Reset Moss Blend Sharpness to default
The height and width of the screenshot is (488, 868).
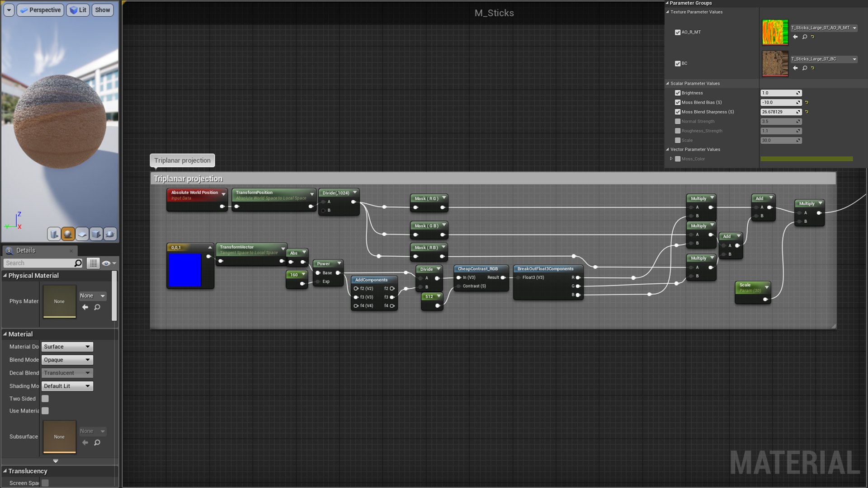[807, 112]
